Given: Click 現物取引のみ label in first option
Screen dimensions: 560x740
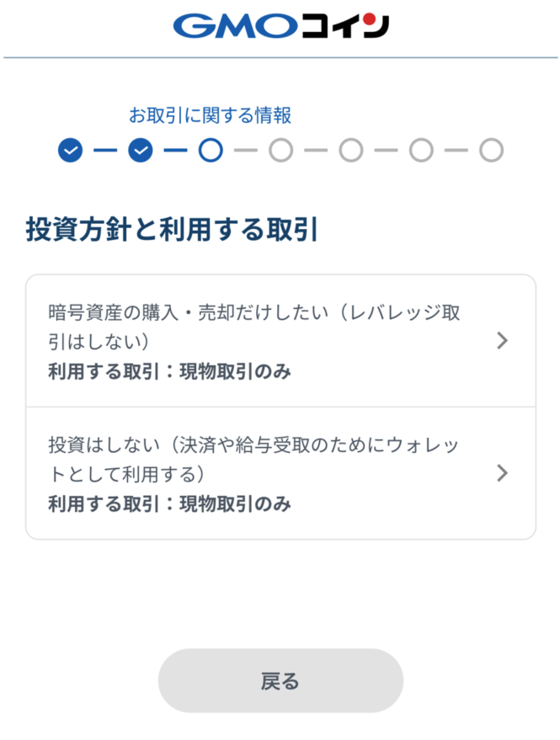Looking at the screenshot, I should pos(235,372).
